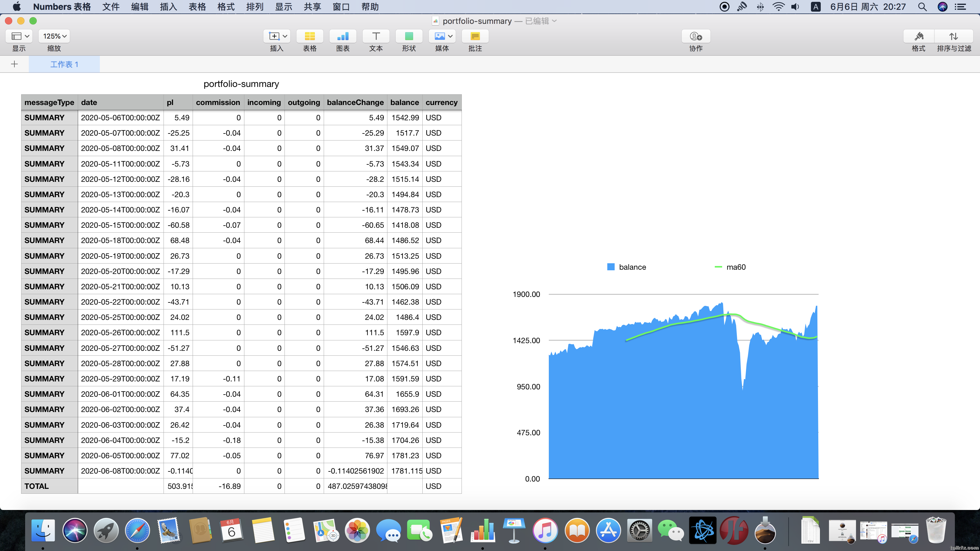Select the TOTAL row label
This screenshot has height=551, width=980.
click(49, 486)
